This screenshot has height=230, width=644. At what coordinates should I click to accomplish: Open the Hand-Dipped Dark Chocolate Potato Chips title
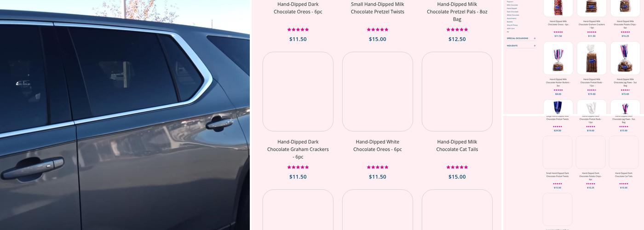[591, 177]
